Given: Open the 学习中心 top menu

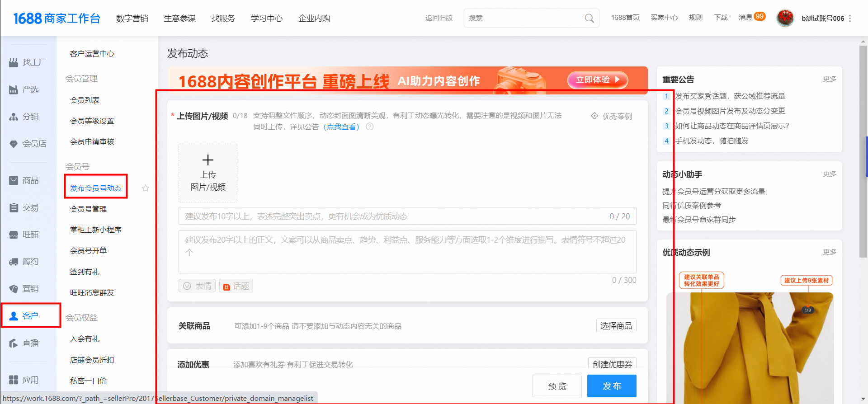Looking at the screenshot, I should pyautogui.click(x=267, y=19).
